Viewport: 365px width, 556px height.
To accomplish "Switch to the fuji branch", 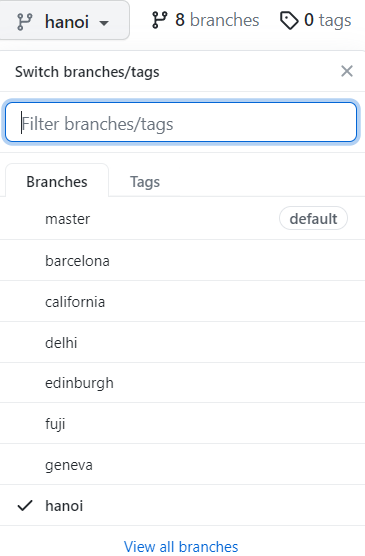I will [x=182, y=423].
